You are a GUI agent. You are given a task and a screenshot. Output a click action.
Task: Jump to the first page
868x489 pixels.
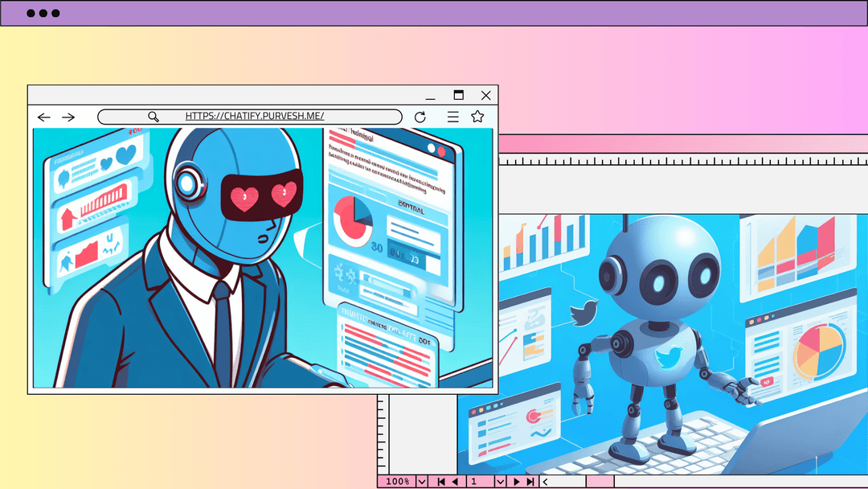tap(440, 482)
